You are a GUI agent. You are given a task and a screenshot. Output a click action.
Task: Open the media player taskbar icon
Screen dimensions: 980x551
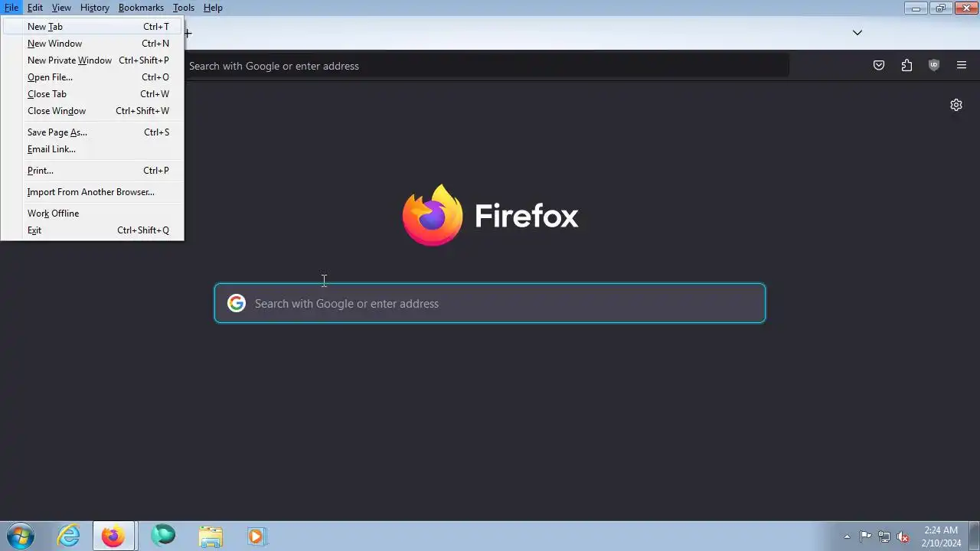(x=256, y=536)
